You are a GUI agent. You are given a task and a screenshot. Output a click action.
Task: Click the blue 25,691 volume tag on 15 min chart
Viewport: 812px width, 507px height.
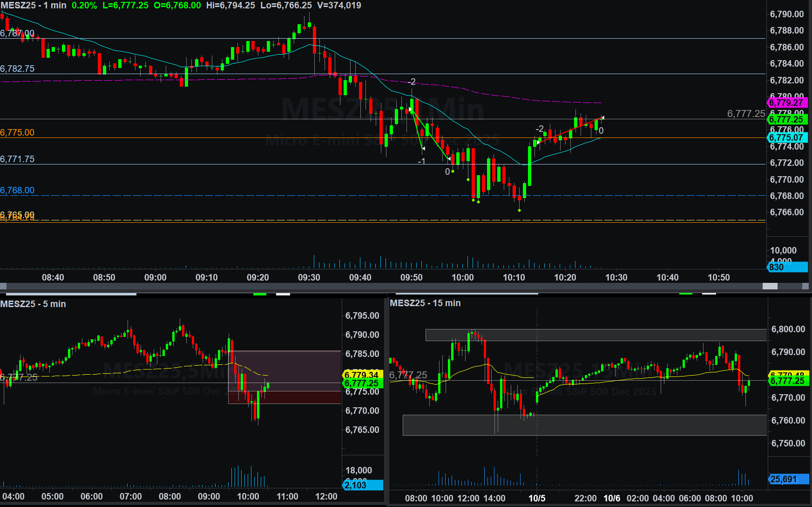click(788, 479)
